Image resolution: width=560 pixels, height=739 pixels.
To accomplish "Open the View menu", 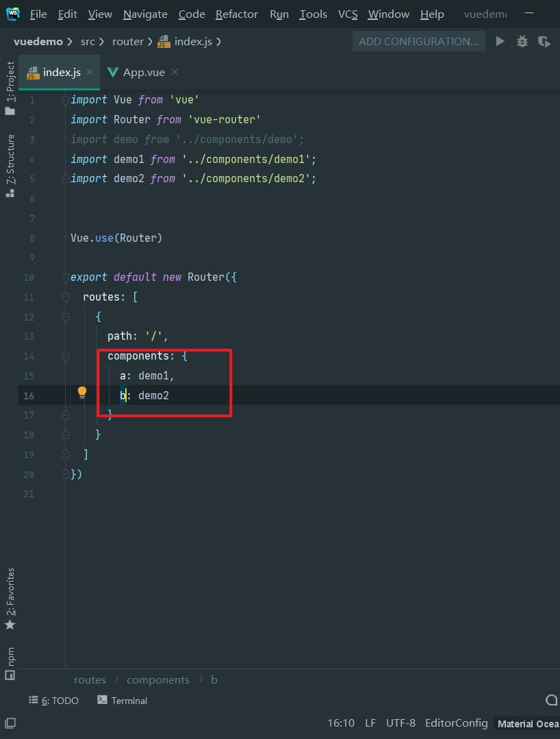I will click(x=100, y=14).
